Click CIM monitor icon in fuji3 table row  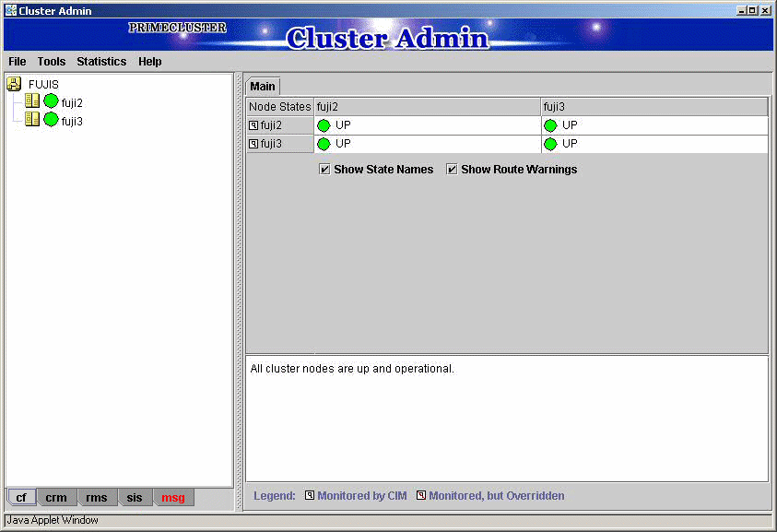click(253, 144)
